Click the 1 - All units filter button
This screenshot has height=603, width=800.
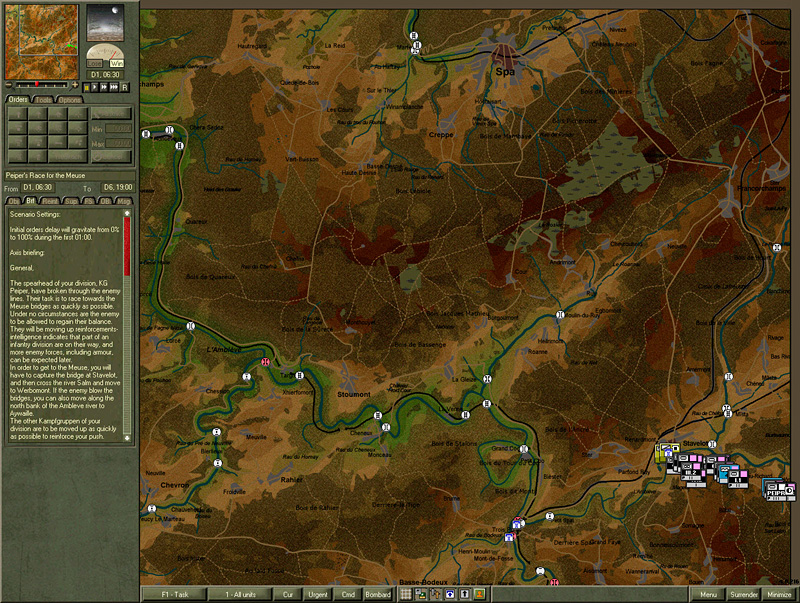point(240,594)
